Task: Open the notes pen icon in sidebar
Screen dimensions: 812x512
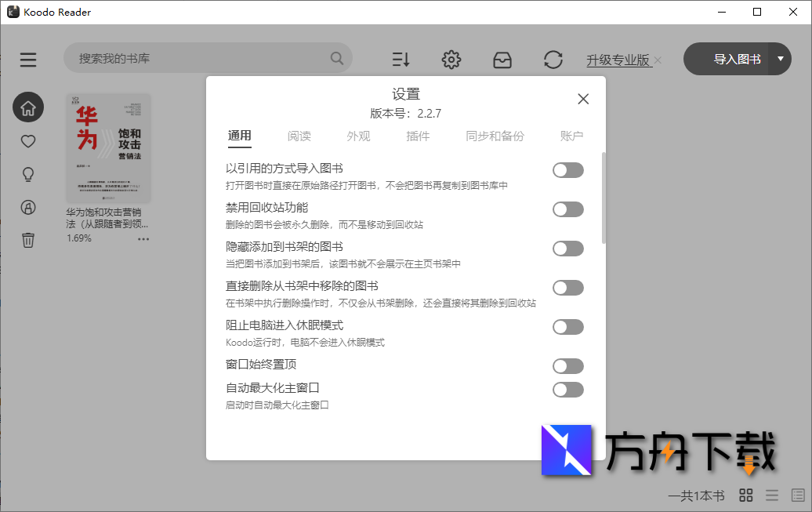Action: 28,207
